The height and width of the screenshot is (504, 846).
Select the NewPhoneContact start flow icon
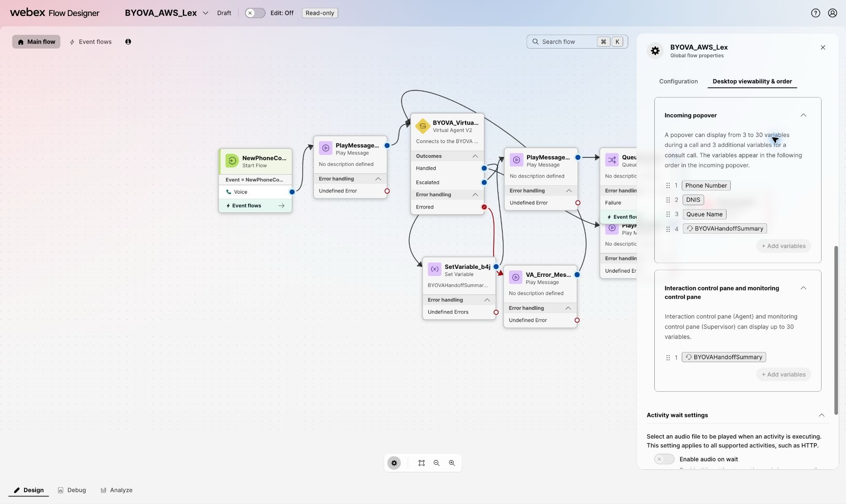pos(232,161)
